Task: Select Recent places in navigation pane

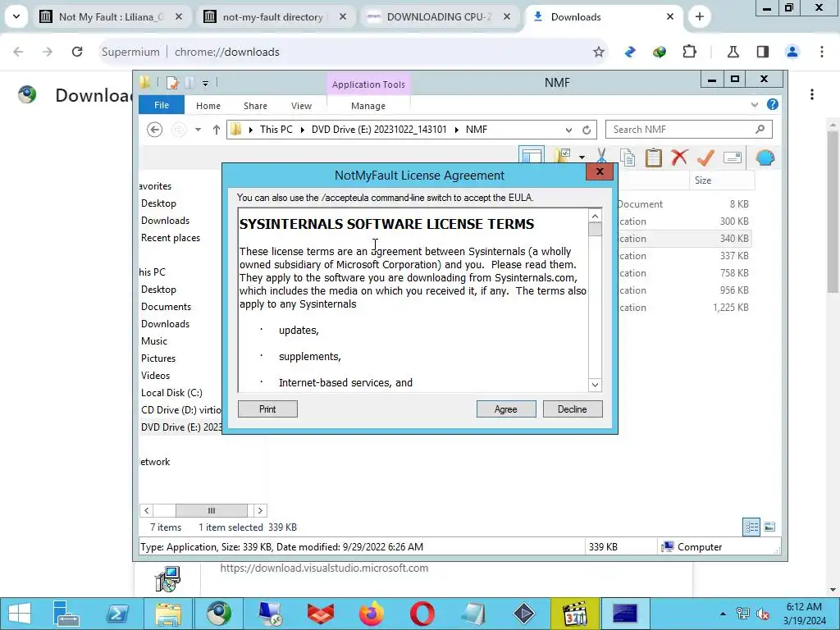Action: click(171, 238)
